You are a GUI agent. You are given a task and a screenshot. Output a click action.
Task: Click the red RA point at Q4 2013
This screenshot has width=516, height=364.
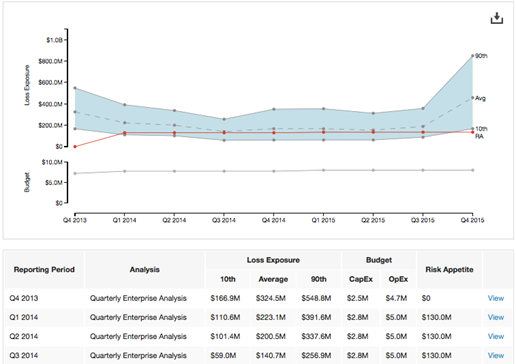click(75, 147)
